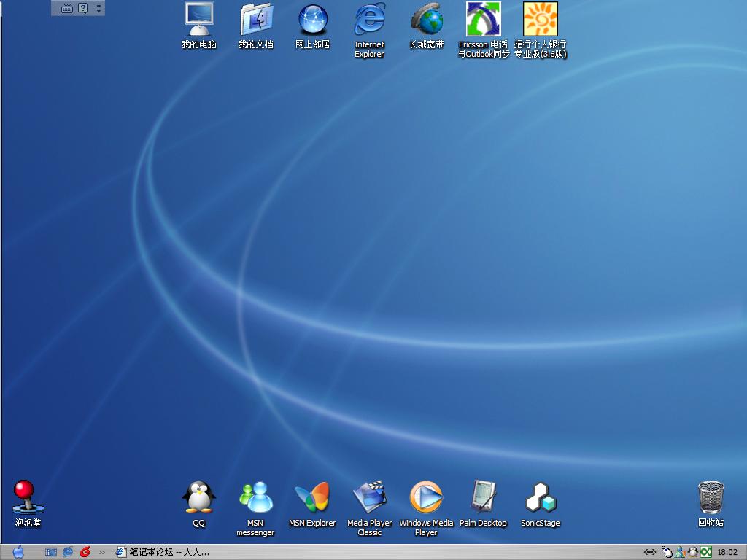Click the language bar help icon
Viewport: 747px width, 560px height.
coord(83,8)
